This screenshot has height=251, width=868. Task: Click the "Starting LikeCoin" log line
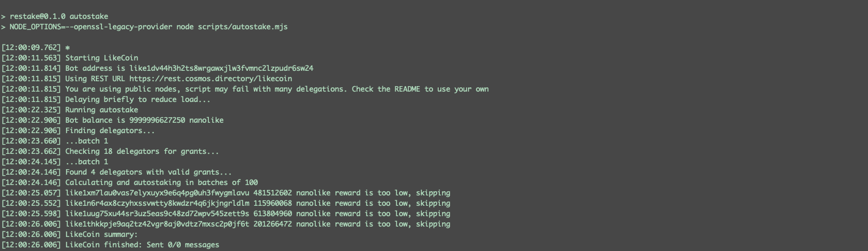[101, 58]
